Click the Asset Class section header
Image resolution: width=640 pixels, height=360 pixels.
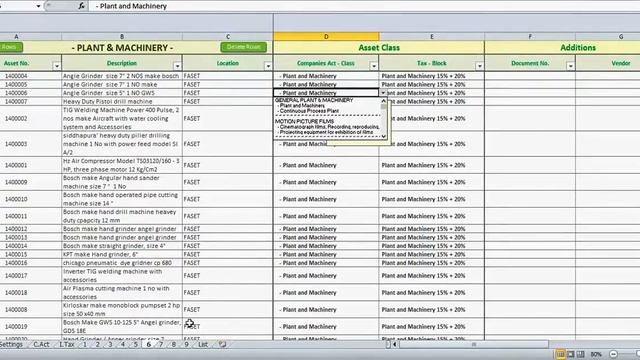pos(379,47)
